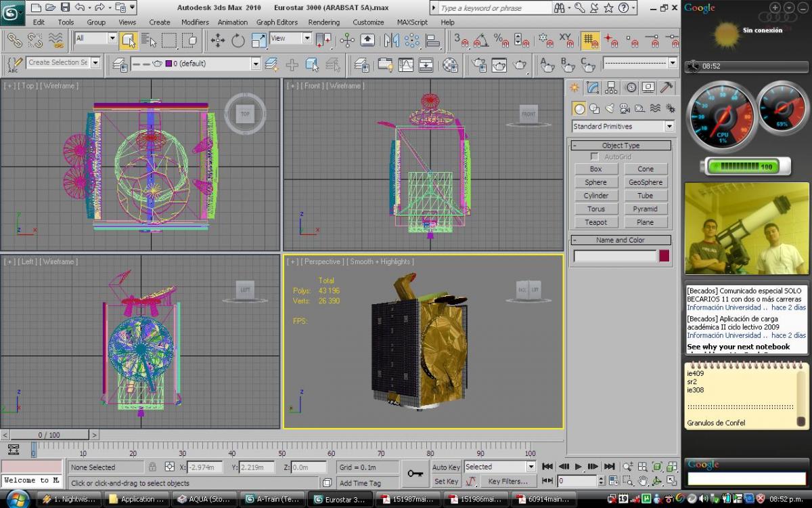Screen dimensions: 812x508
Task: Select the Lights category icon
Action: pos(610,108)
